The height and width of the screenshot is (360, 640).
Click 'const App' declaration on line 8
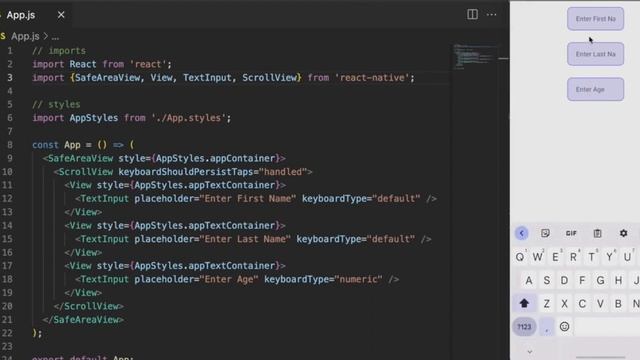coord(56,145)
